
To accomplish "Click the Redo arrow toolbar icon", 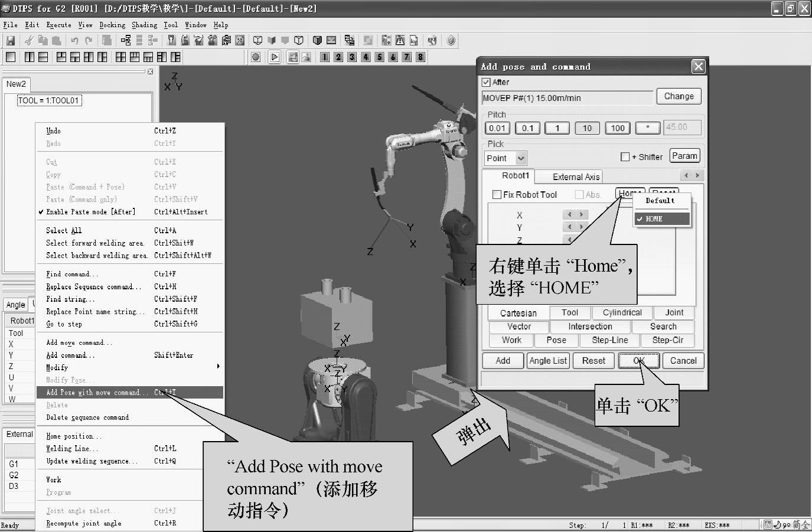I will 89,41.
